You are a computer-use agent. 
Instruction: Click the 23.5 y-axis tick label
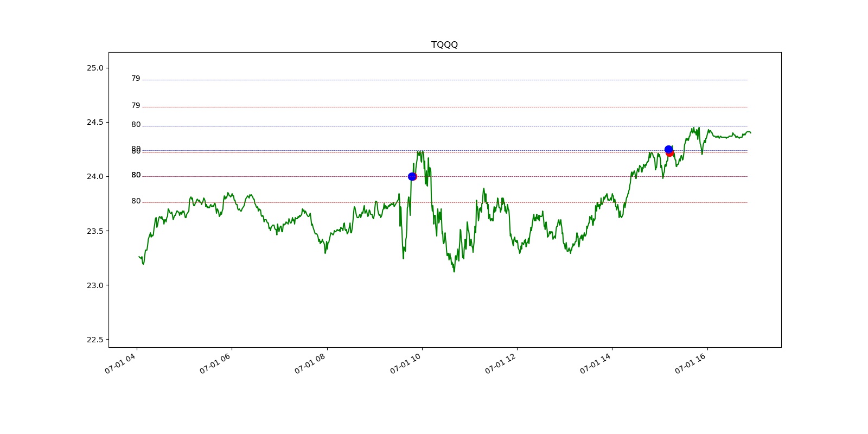[94, 231]
